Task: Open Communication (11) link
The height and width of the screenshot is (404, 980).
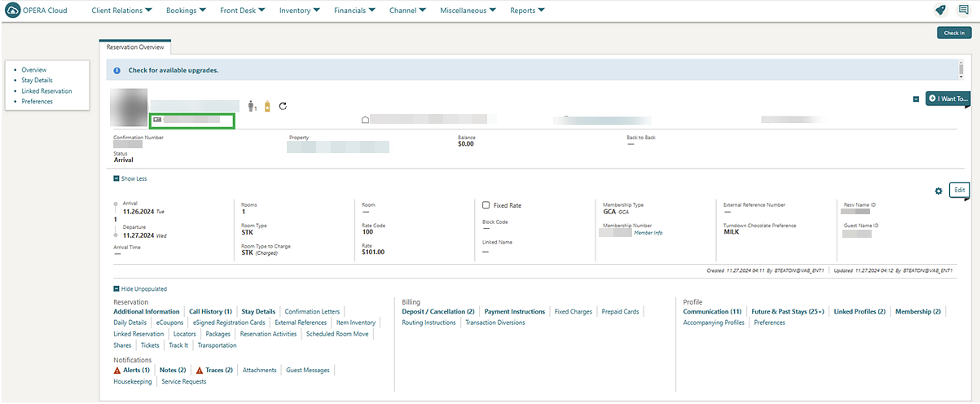Action: tap(713, 312)
